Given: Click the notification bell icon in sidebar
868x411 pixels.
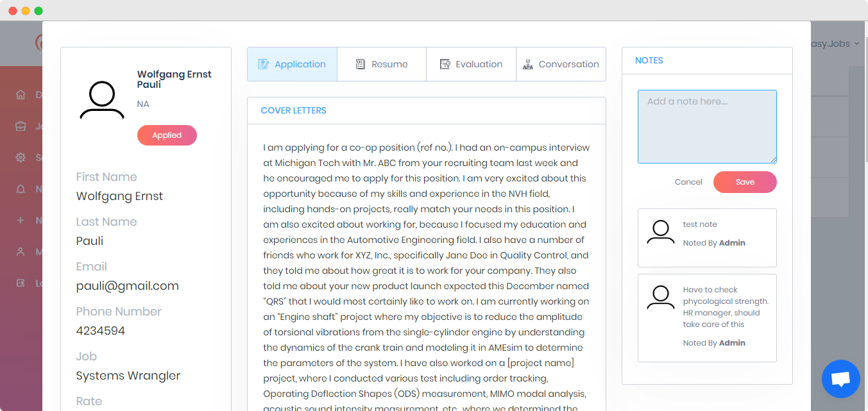Looking at the screenshot, I should coord(21,189).
